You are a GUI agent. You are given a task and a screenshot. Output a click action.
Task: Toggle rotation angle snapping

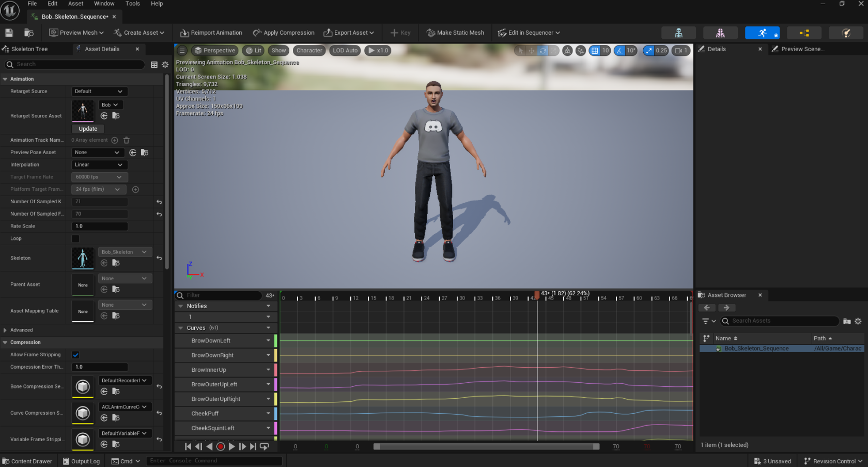tap(620, 51)
